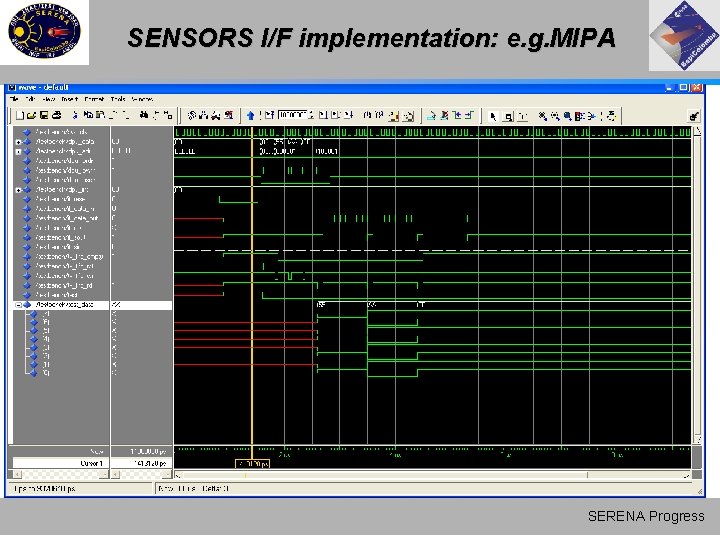The image size is (720, 540).
Task: Click the run length input field in the toolbar
Action: [292, 115]
